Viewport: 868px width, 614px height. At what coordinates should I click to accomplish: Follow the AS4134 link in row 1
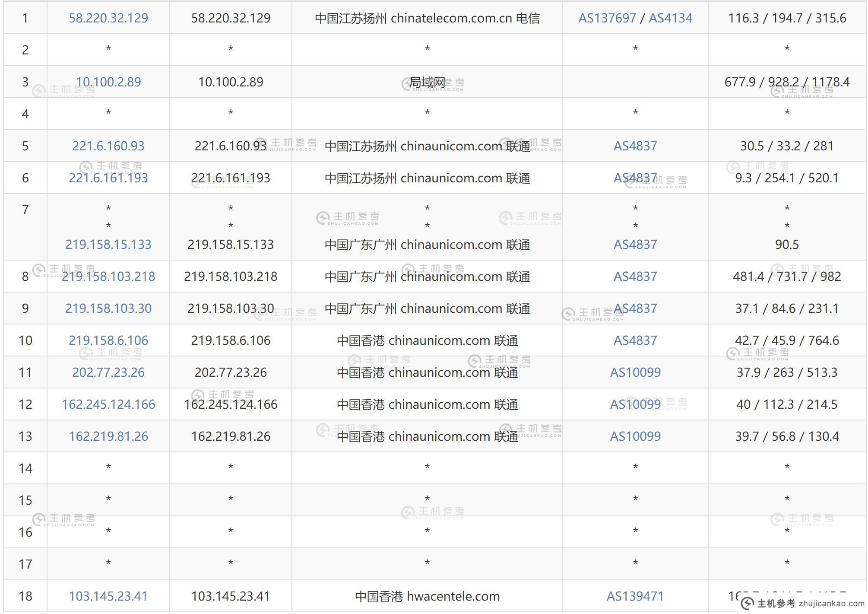tap(671, 18)
